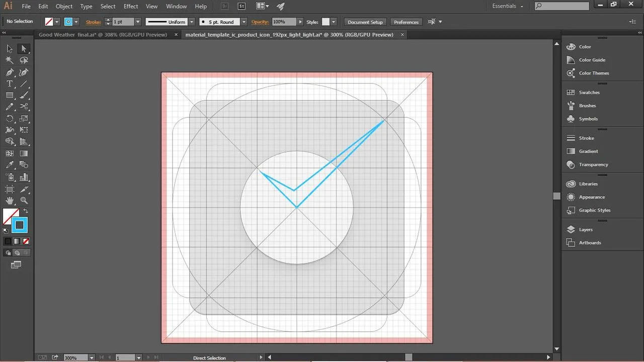644x362 pixels.
Task: Open the graphic Style dropdown
Action: point(333,22)
